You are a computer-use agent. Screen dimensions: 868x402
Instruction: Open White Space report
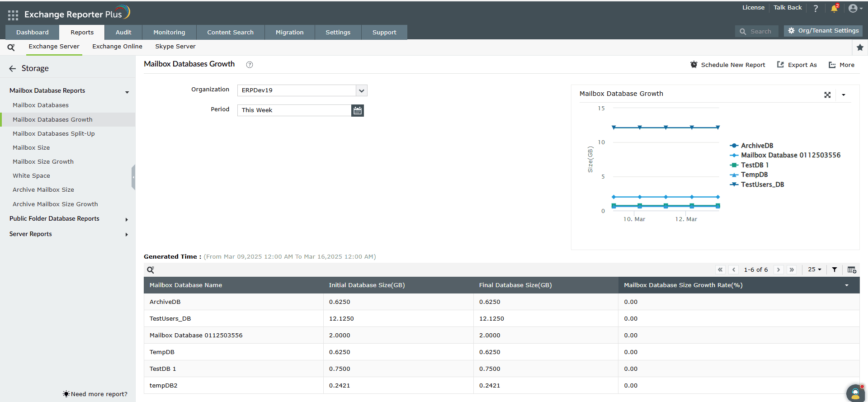31,176
